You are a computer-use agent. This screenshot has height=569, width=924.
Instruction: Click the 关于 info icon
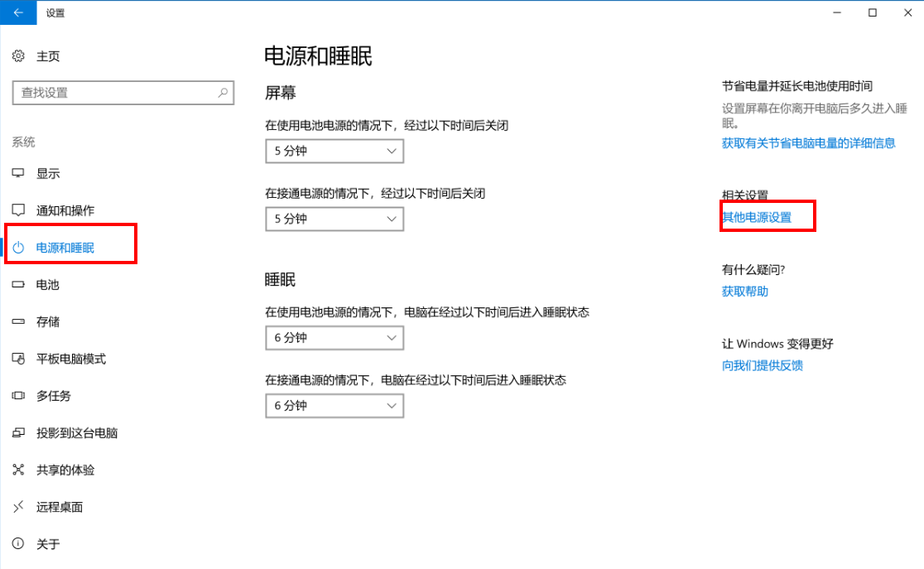click(x=19, y=544)
